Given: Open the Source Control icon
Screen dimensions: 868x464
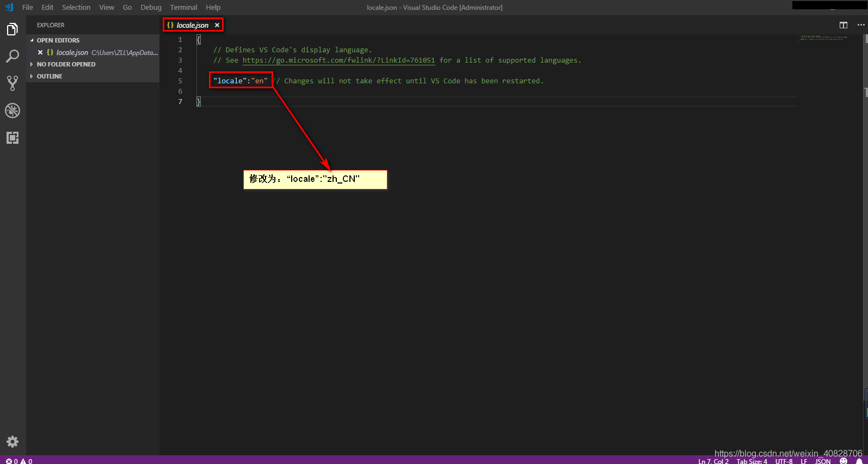Looking at the screenshot, I should coord(13,83).
